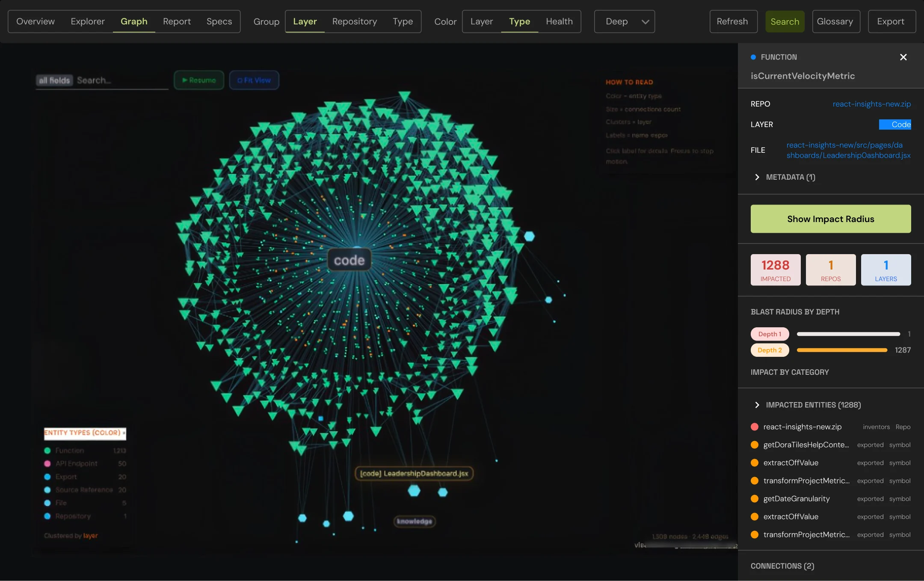Click the 1288 IMPACTED stat card

[x=776, y=270]
